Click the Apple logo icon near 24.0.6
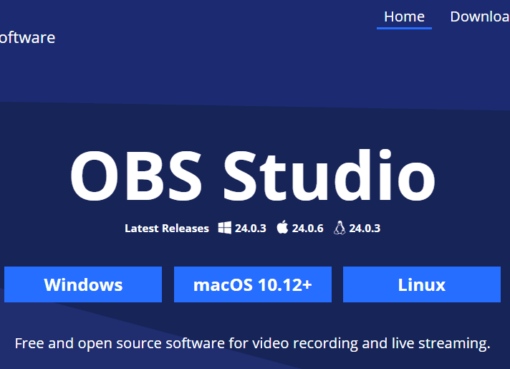 point(282,228)
